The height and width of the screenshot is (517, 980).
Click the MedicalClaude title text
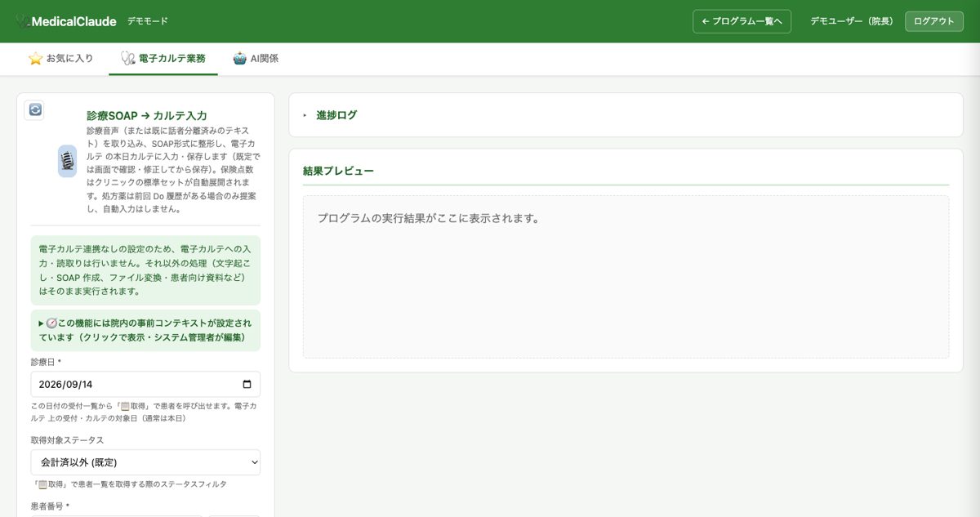[x=73, y=22]
